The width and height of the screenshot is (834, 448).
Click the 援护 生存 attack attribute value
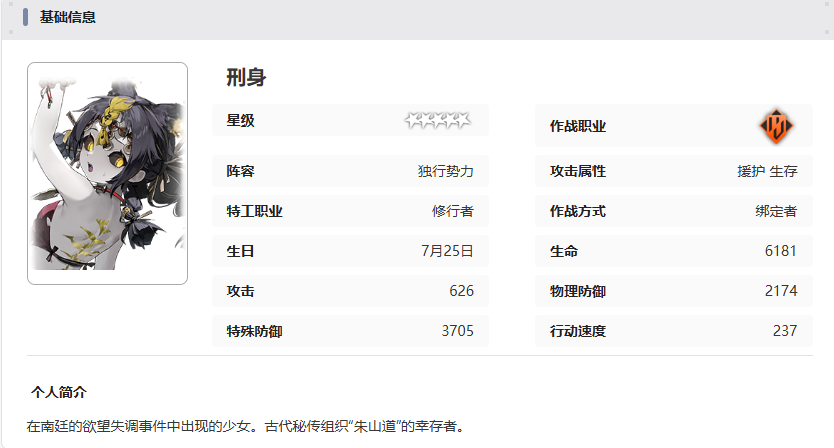click(x=767, y=171)
